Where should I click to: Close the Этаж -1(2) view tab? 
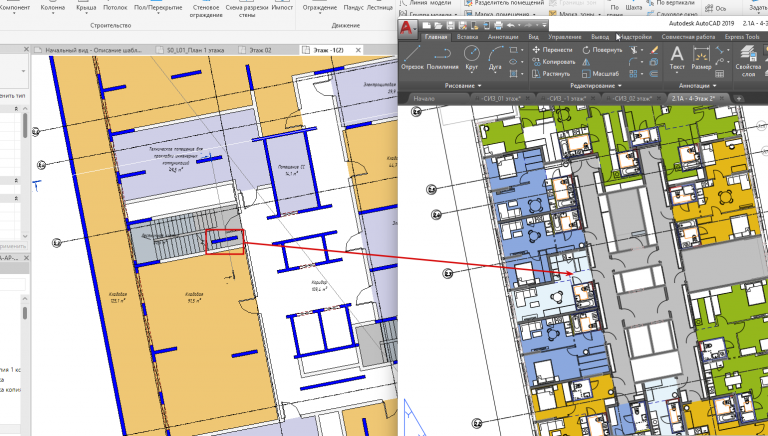point(358,50)
